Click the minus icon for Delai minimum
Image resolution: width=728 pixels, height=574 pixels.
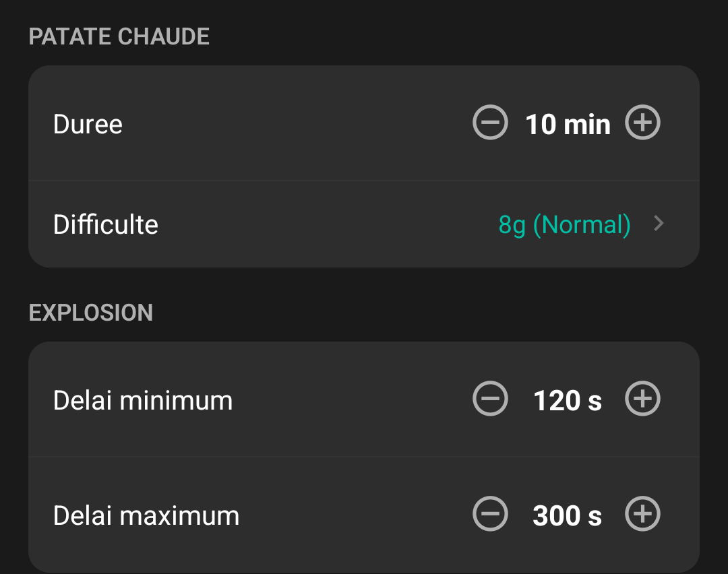[x=490, y=399]
